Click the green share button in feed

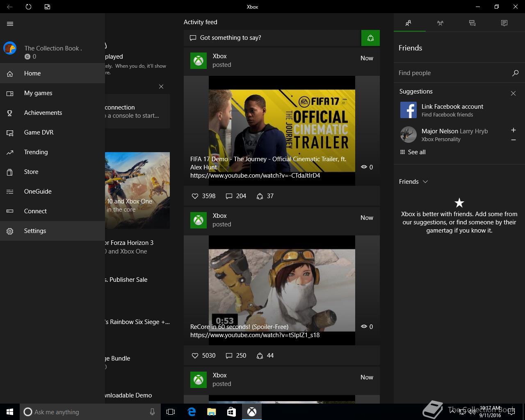pos(370,38)
